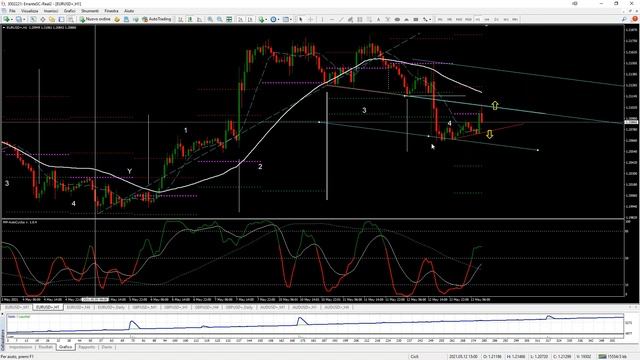Switch to the AUDUSD H4 chart tab
Viewport: 640px width, 360px height.
tap(336, 307)
